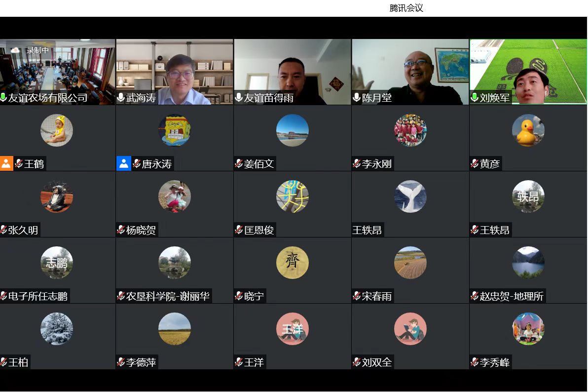Click the blue co-host icon beside 唐永涛

coord(124,163)
